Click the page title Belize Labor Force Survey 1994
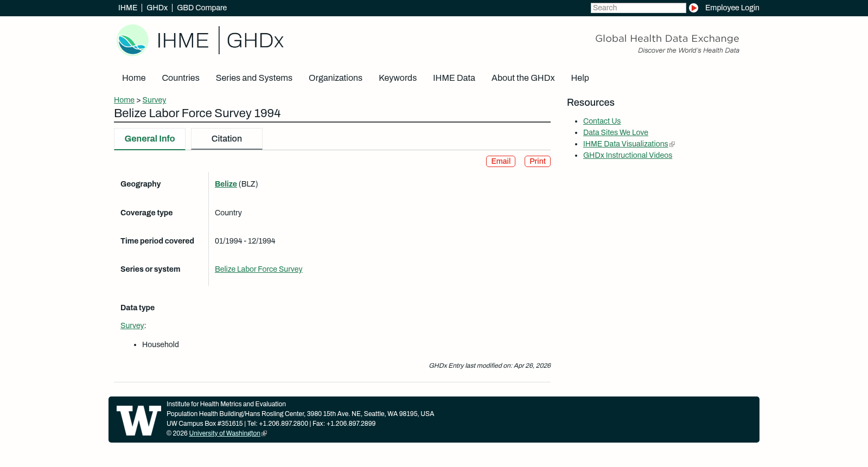This screenshot has width=868, height=467. pos(197,113)
